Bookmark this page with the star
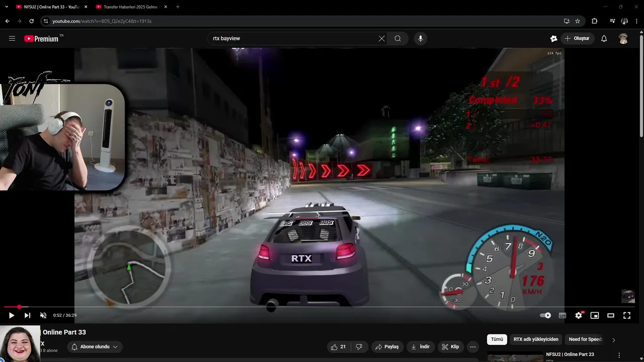The image size is (644, 362). tap(578, 21)
